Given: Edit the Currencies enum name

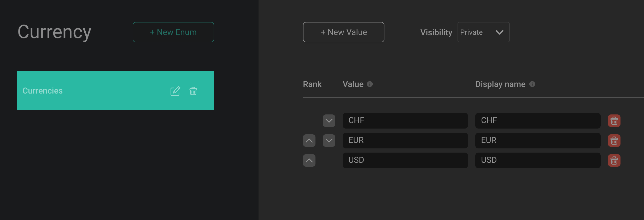Looking at the screenshot, I should tap(175, 91).
